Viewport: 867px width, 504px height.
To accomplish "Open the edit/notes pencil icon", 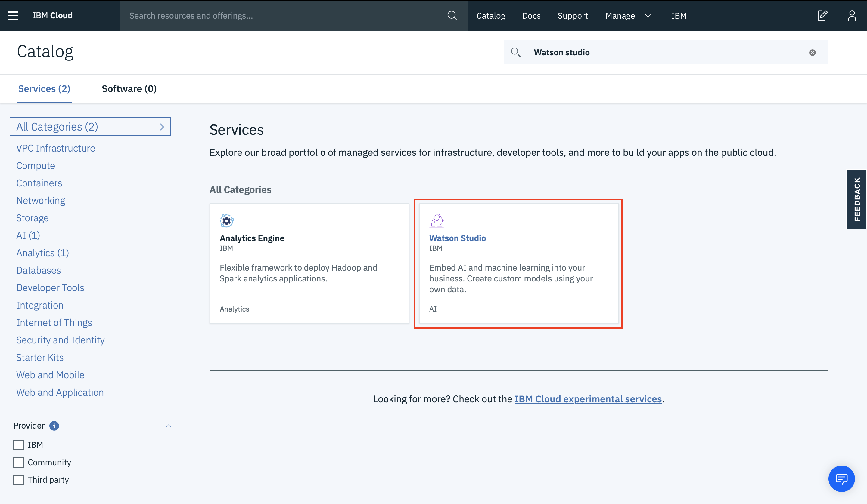I will coord(822,15).
